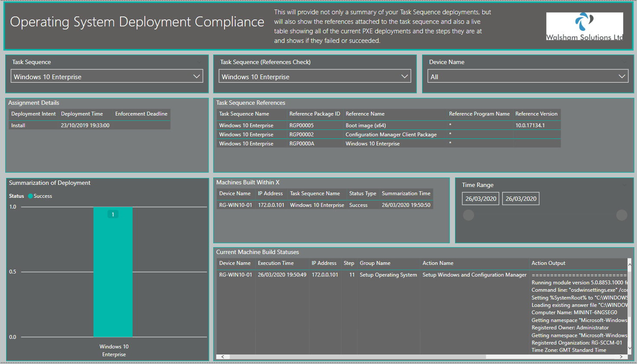Click the 23/10/2019 19:33:00 deployment time

[85, 126]
